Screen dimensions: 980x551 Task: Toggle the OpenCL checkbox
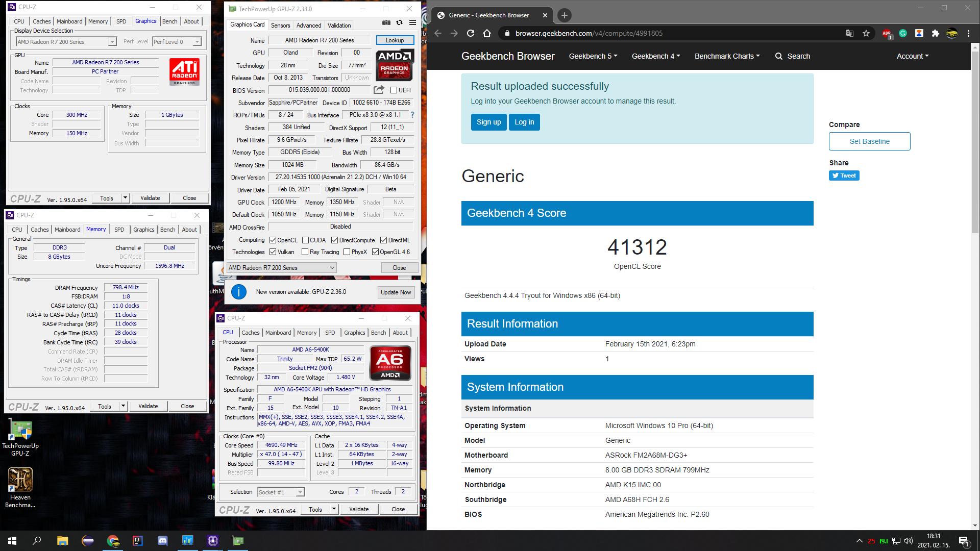pyautogui.click(x=273, y=240)
